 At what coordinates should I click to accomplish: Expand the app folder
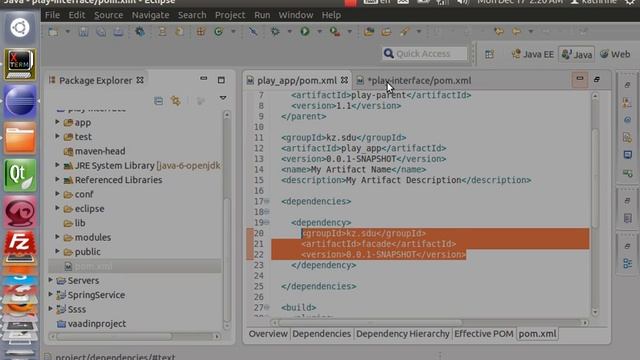coord(58,122)
